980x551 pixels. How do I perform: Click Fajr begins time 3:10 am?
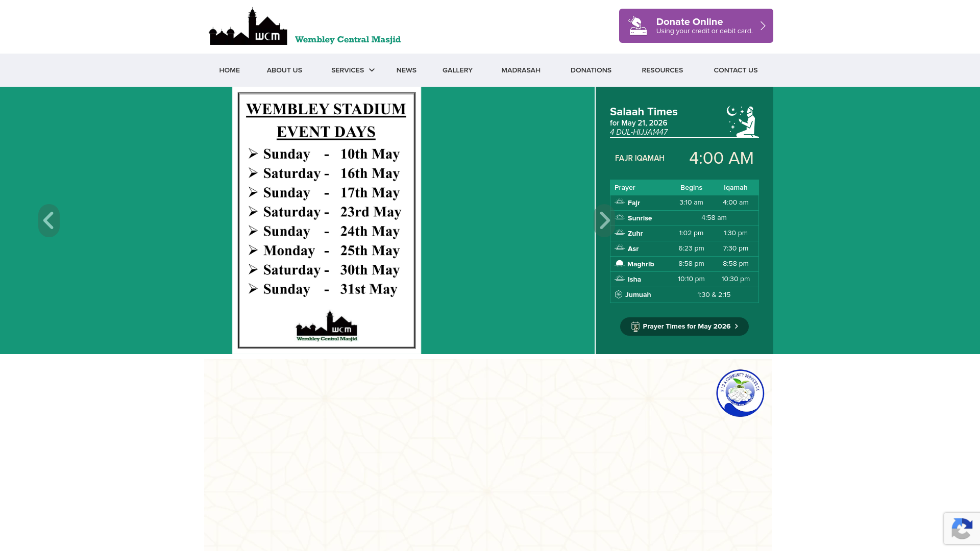coord(691,203)
